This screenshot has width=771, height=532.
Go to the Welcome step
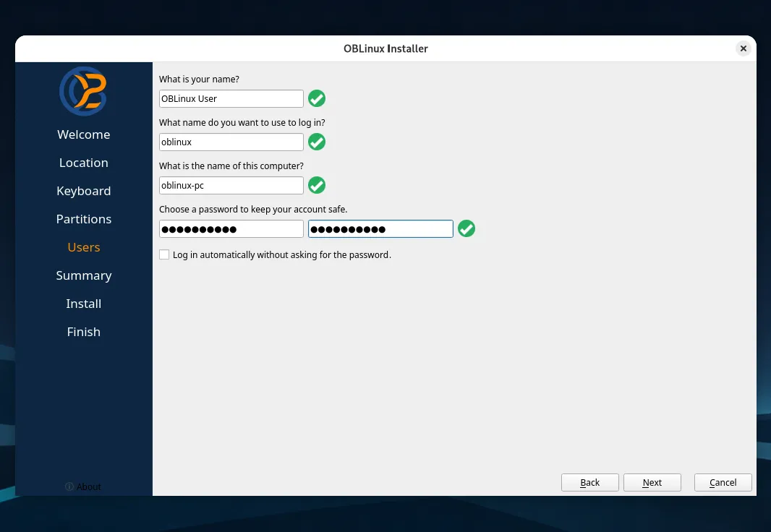[84, 134]
